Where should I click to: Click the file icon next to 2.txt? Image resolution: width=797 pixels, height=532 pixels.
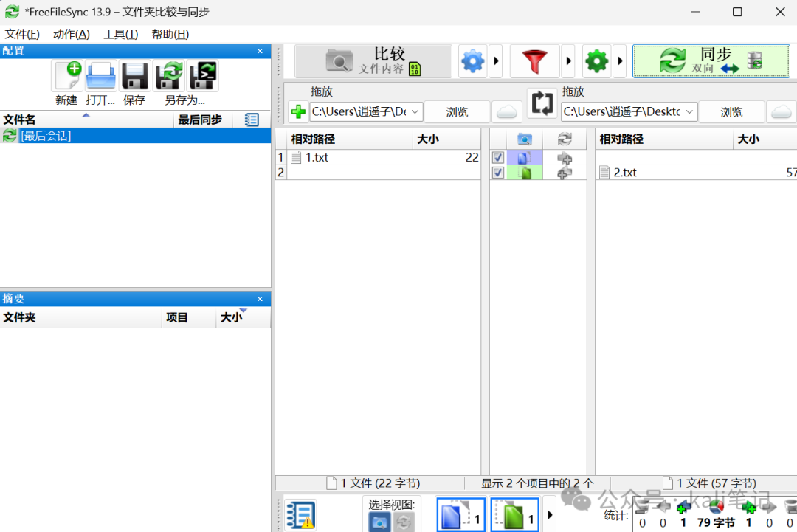pos(604,173)
